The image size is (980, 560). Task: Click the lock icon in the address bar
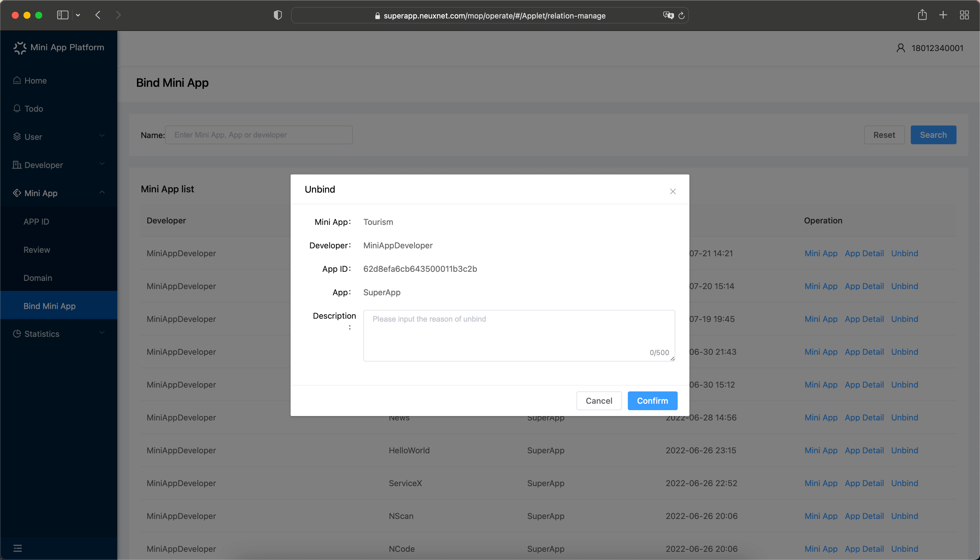tap(377, 16)
